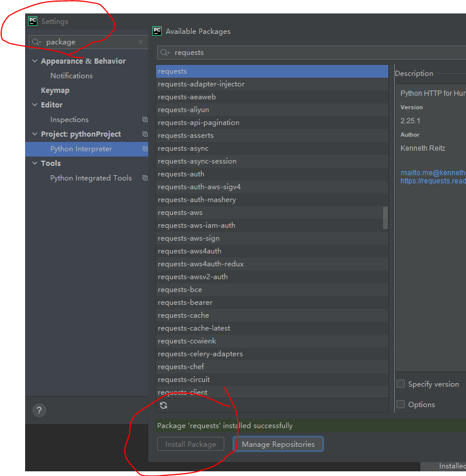Image resolution: width=466 pixels, height=476 pixels.
Task: Select 'requests-bce' package
Action: tap(272, 290)
